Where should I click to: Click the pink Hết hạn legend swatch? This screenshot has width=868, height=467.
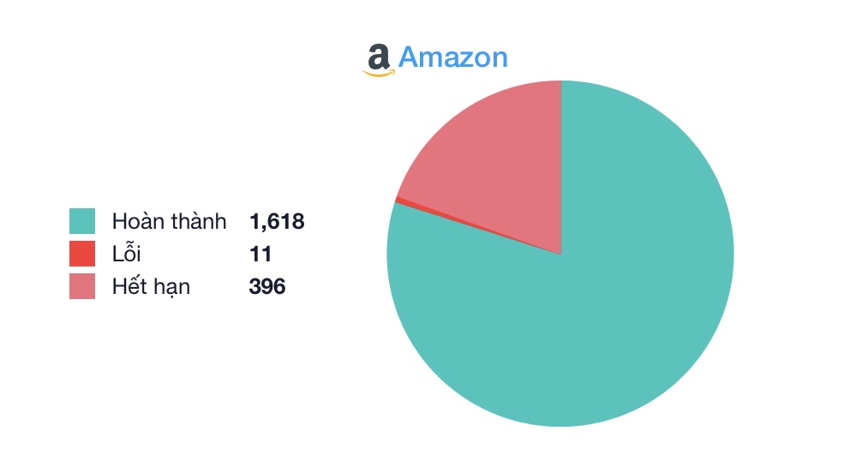coord(82,286)
